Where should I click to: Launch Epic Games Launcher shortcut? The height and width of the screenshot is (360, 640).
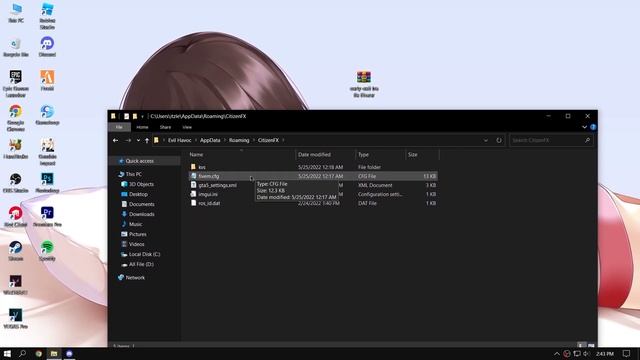click(x=16, y=84)
